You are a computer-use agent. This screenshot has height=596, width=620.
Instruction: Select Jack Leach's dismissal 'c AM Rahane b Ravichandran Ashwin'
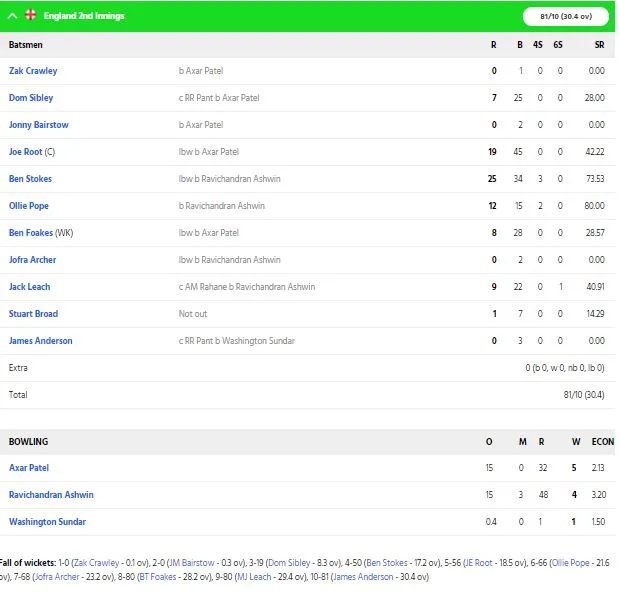coord(247,287)
